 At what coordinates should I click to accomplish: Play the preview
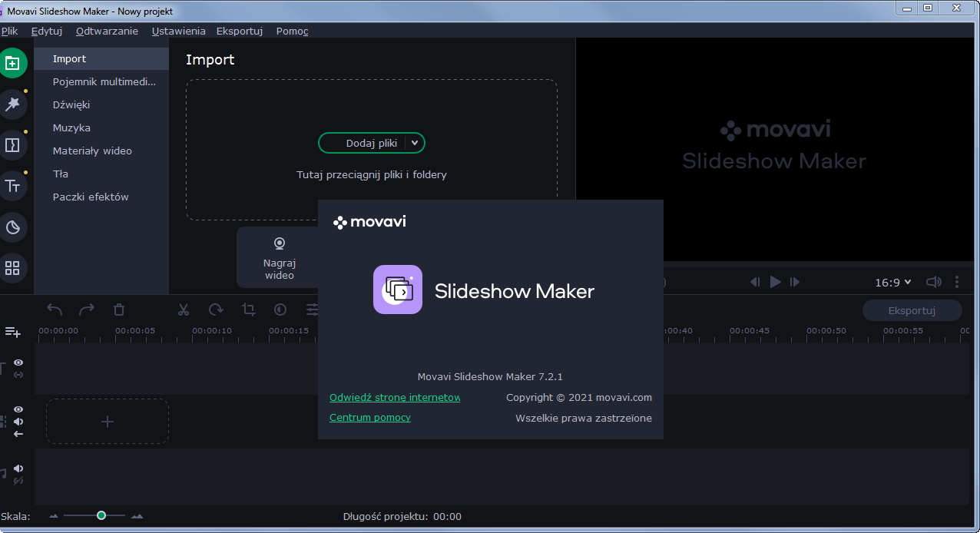[x=776, y=282]
